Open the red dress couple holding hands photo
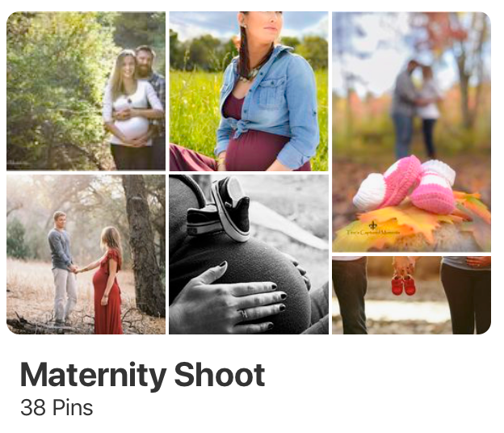Viewport: 504px width, 433px height. (x=86, y=254)
